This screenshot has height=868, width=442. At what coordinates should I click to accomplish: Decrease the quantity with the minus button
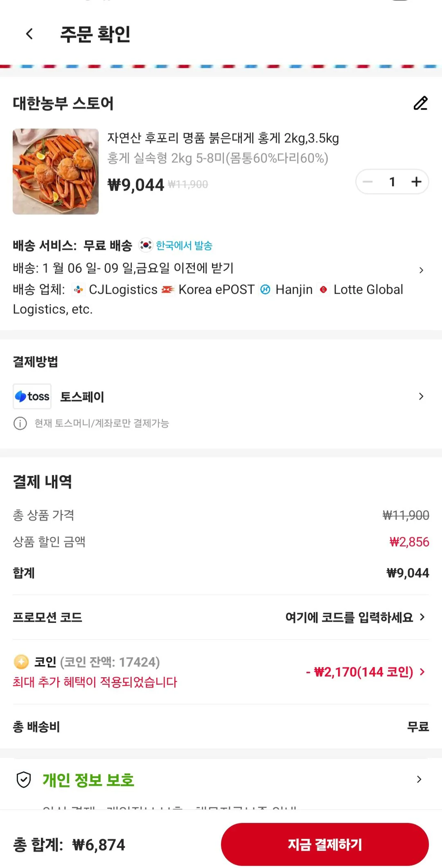pyautogui.click(x=368, y=182)
